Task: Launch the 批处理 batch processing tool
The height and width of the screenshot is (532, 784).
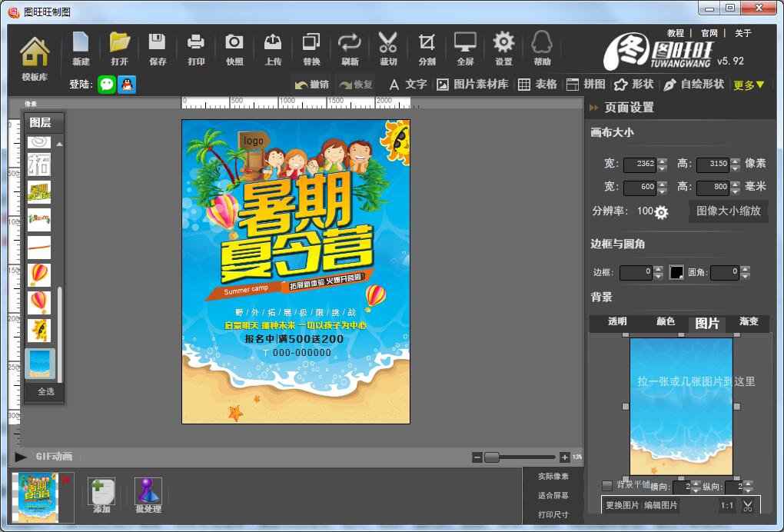Action: pos(148,492)
